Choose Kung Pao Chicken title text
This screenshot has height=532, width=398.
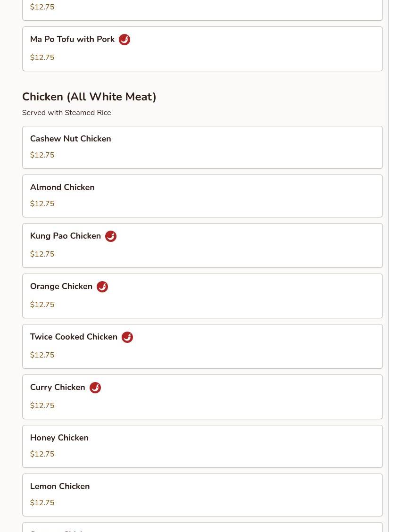[x=66, y=236]
